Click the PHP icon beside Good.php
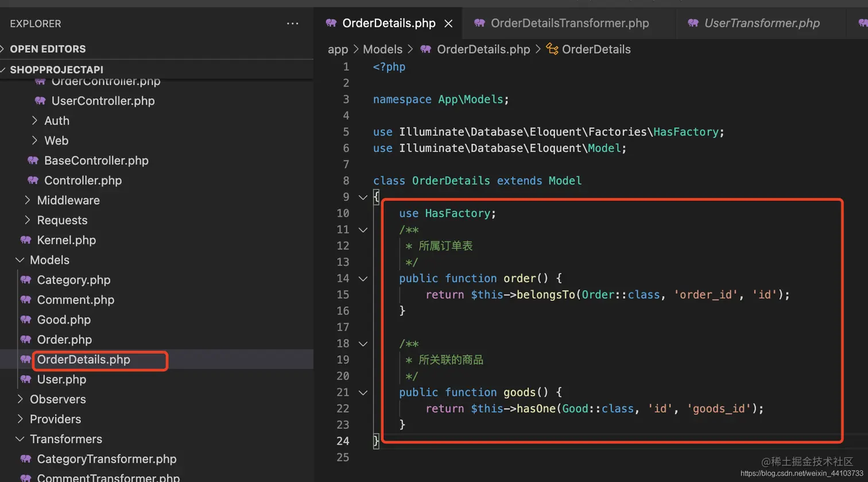This screenshot has width=868, height=482. coord(26,319)
